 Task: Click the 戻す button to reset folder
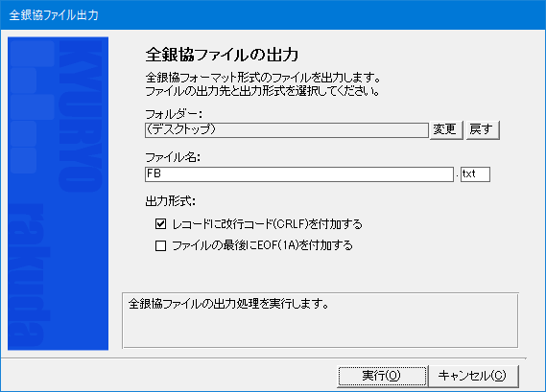483,129
